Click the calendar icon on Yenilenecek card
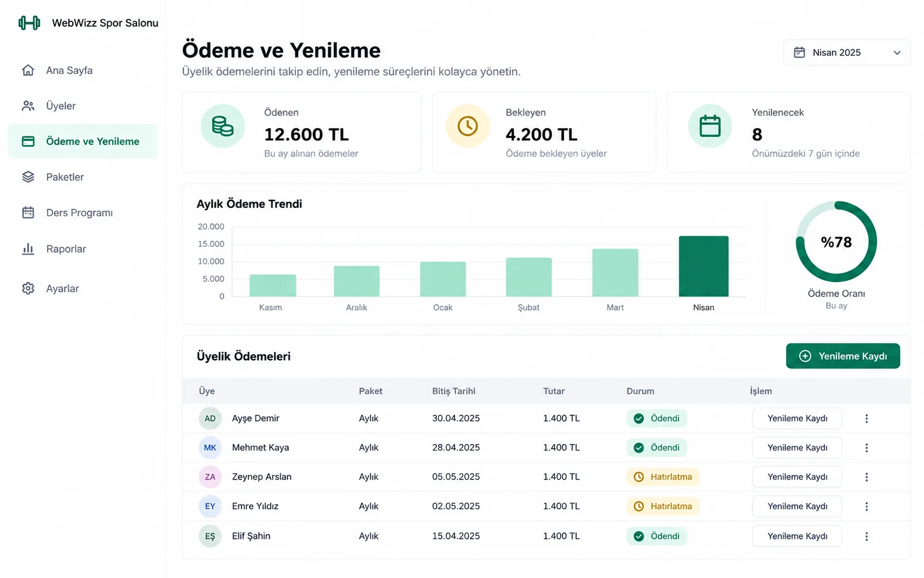 point(710,126)
